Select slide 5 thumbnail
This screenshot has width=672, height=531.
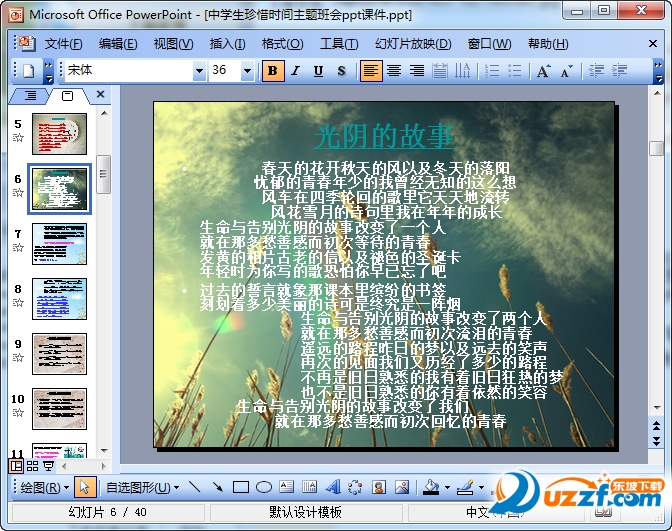tap(60, 134)
